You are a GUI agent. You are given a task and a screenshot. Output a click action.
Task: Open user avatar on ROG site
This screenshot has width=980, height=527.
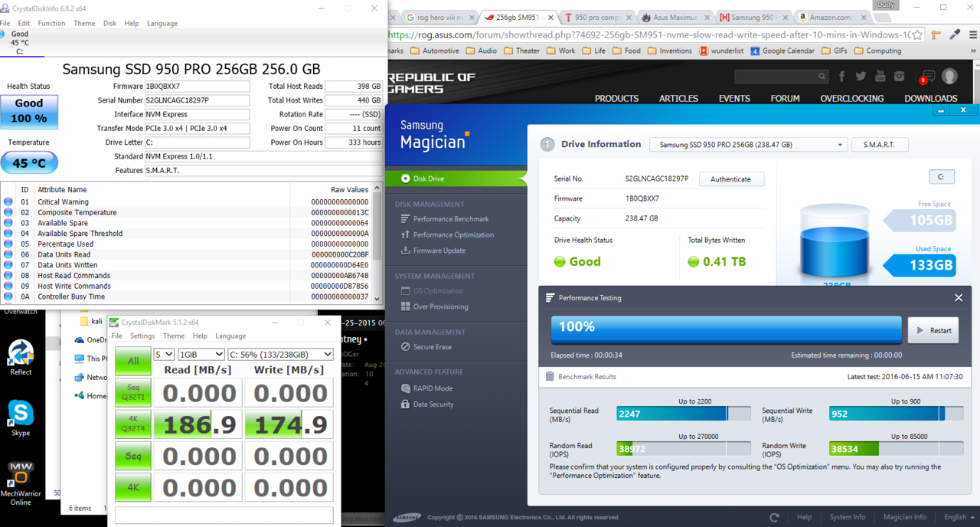[x=950, y=77]
